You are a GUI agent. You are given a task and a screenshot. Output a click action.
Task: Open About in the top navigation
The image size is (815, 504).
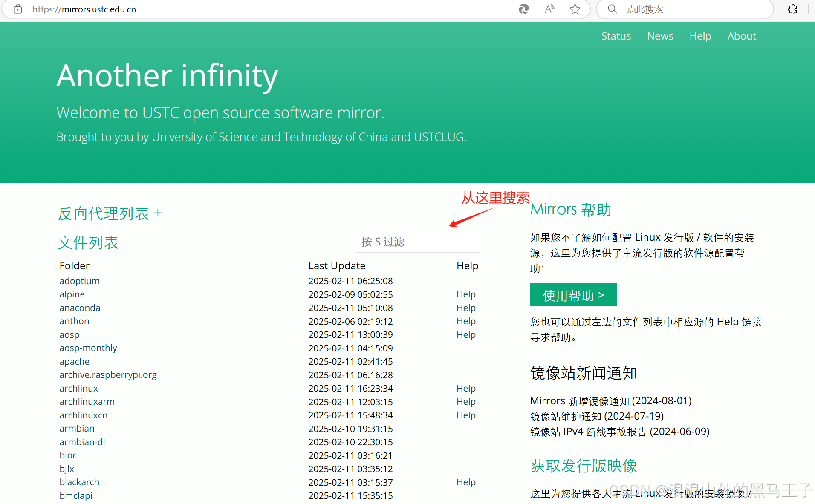(x=742, y=36)
